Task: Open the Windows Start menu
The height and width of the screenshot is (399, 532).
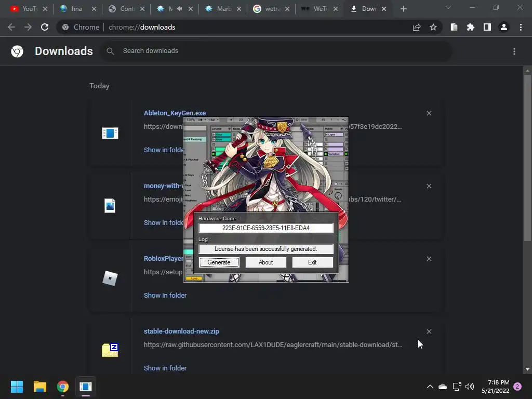Action: (x=17, y=387)
